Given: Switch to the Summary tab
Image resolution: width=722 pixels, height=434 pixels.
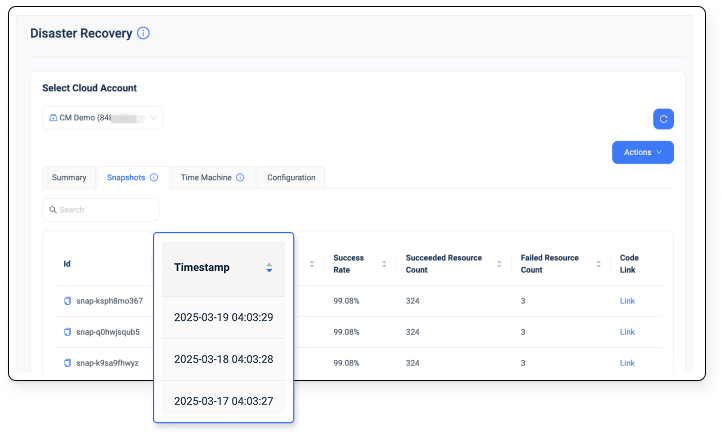Looking at the screenshot, I should [x=69, y=177].
